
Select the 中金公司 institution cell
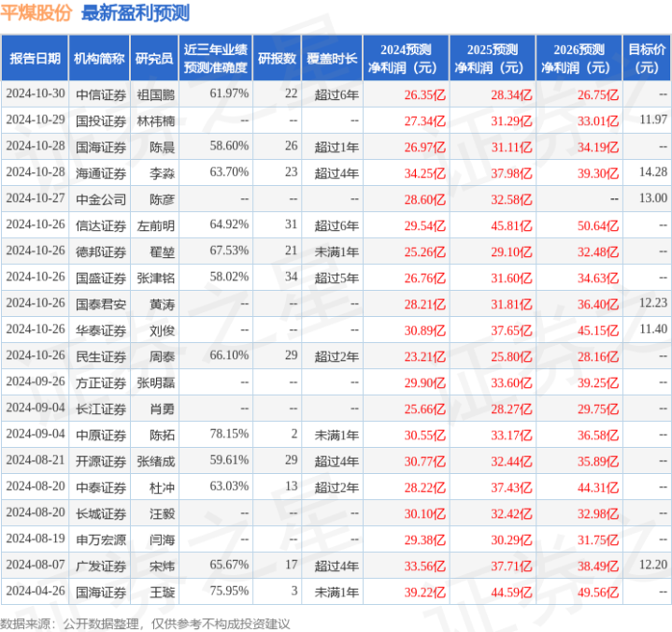coord(101,199)
